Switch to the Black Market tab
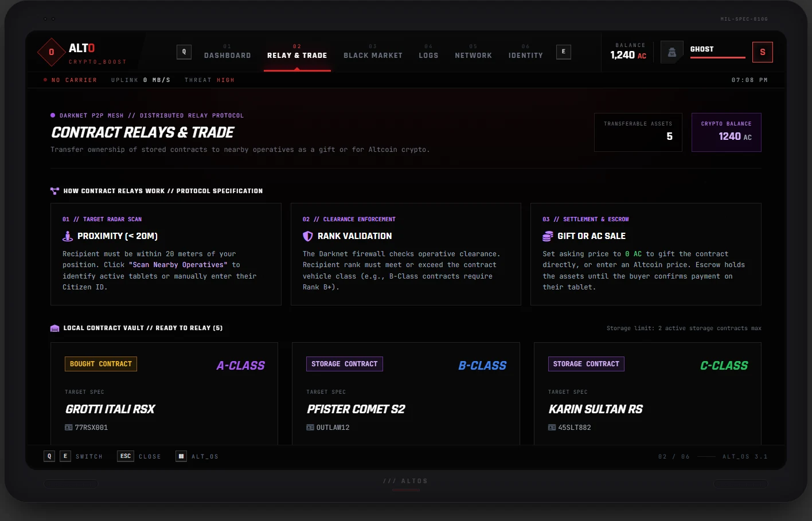 373,52
